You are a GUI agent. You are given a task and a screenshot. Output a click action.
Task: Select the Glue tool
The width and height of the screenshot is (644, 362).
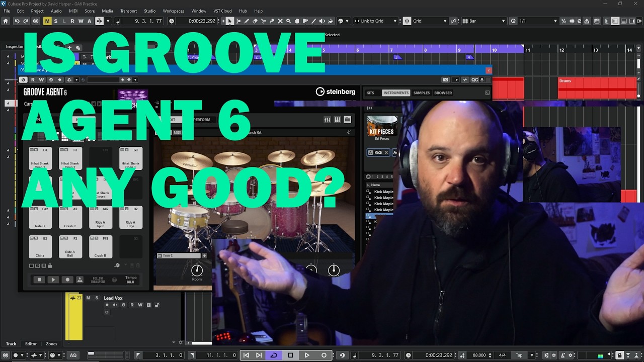coord(272,21)
